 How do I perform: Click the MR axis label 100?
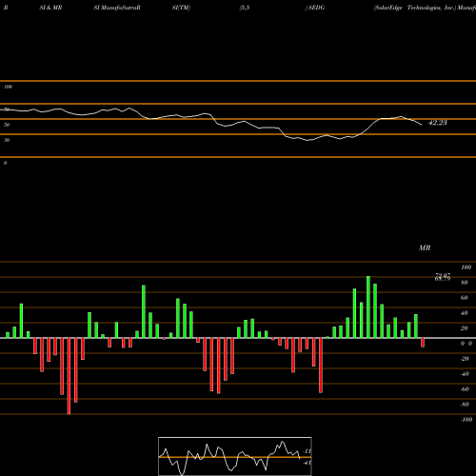tap(466, 268)
